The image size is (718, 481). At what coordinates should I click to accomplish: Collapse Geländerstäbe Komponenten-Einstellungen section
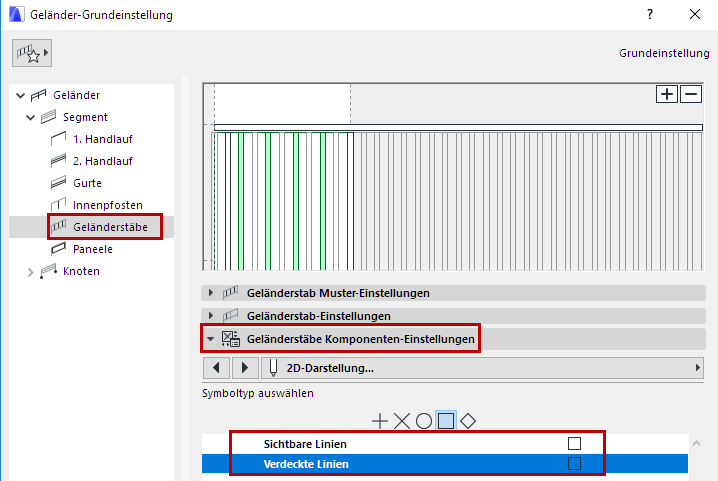pyautogui.click(x=210, y=339)
